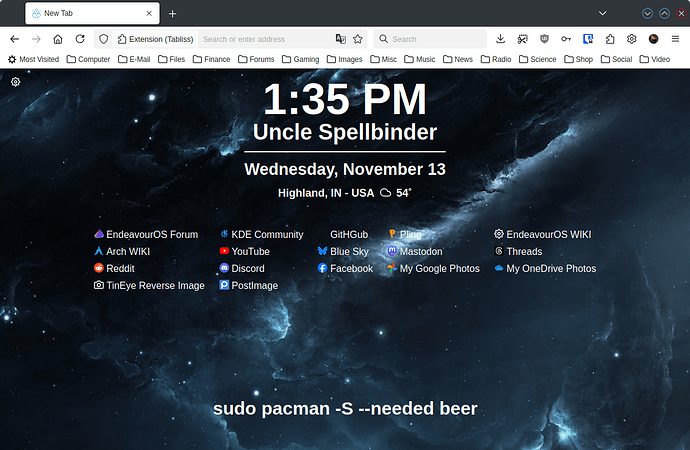
Task: Click the translate page icon
Action: click(x=341, y=39)
